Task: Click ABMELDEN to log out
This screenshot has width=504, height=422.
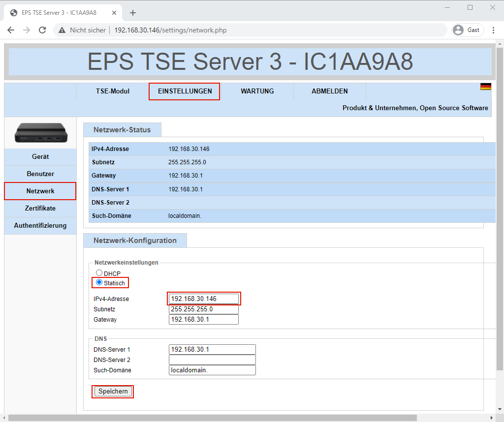Action: coord(329,91)
